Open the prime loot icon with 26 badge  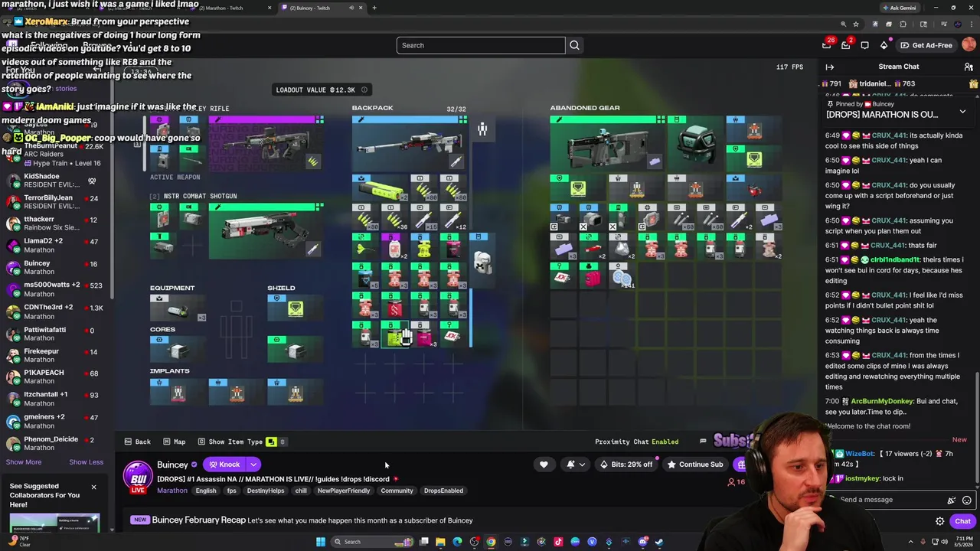click(x=827, y=45)
